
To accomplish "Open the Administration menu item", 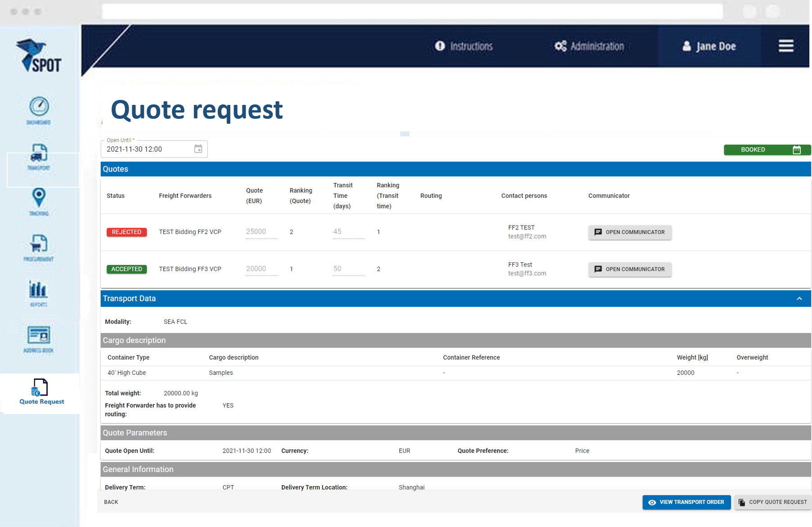I will 589,46.
